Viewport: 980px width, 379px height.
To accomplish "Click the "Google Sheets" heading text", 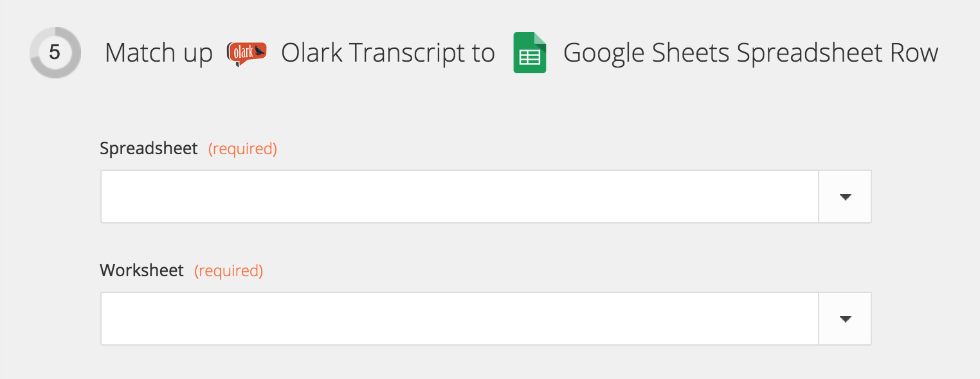I will pos(646,53).
